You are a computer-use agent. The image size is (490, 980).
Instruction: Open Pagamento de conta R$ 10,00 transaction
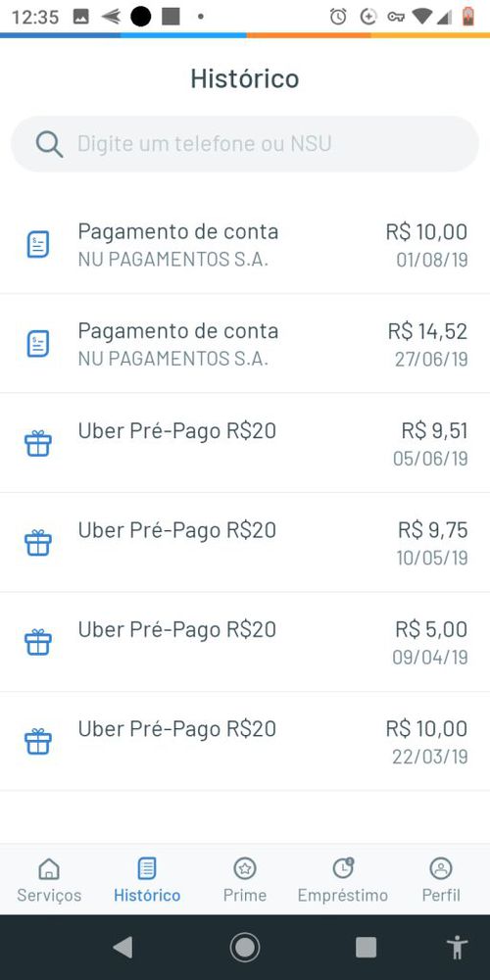pyautogui.click(x=245, y=244)
